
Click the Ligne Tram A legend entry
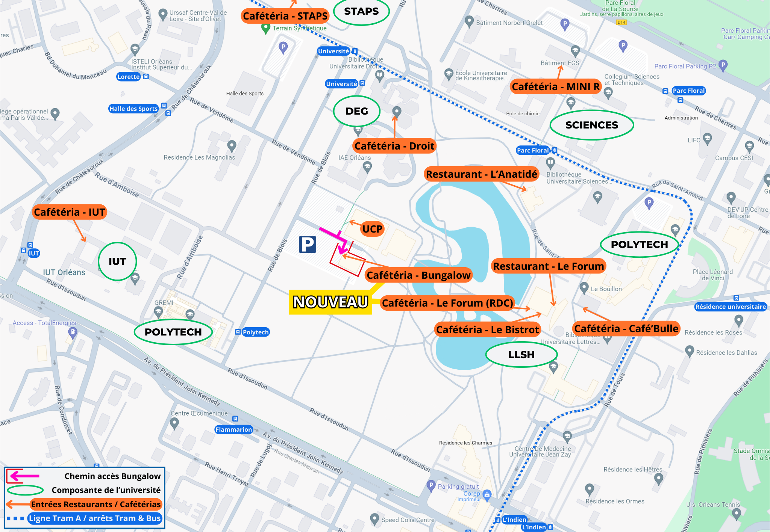pos(95,518)
